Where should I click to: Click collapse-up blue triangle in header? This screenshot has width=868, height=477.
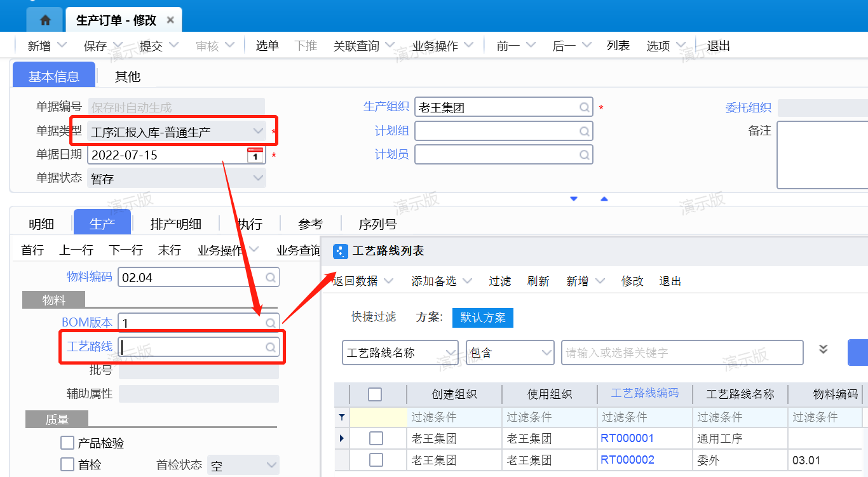click(604, 199)
